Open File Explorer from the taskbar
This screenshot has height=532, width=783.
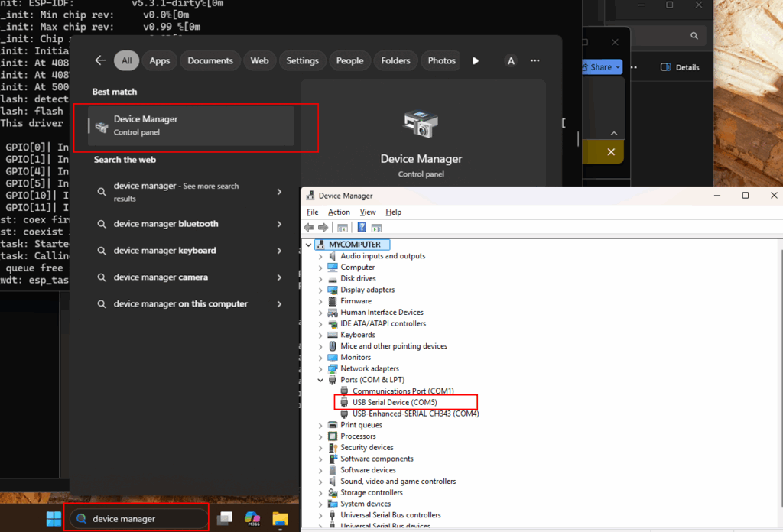(280, 519)
